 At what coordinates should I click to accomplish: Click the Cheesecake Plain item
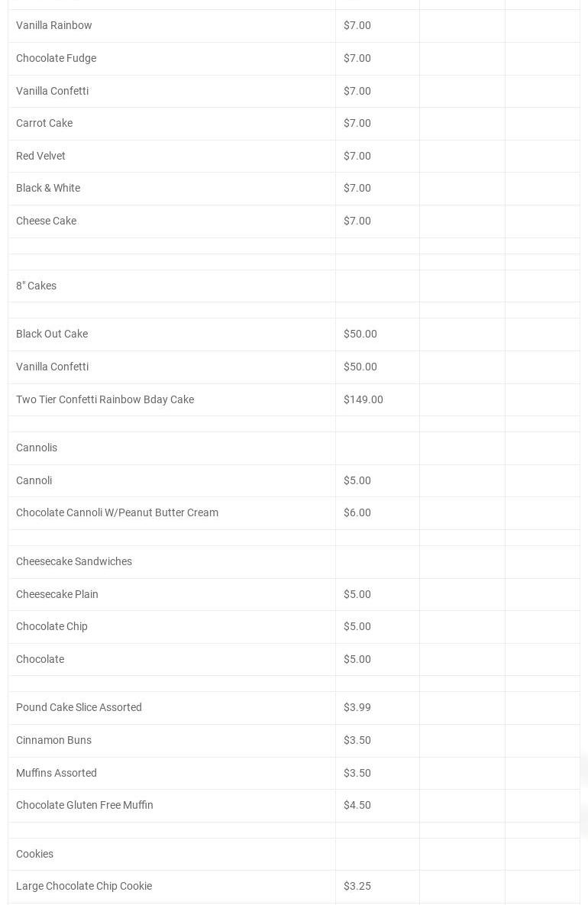point(57,594)
